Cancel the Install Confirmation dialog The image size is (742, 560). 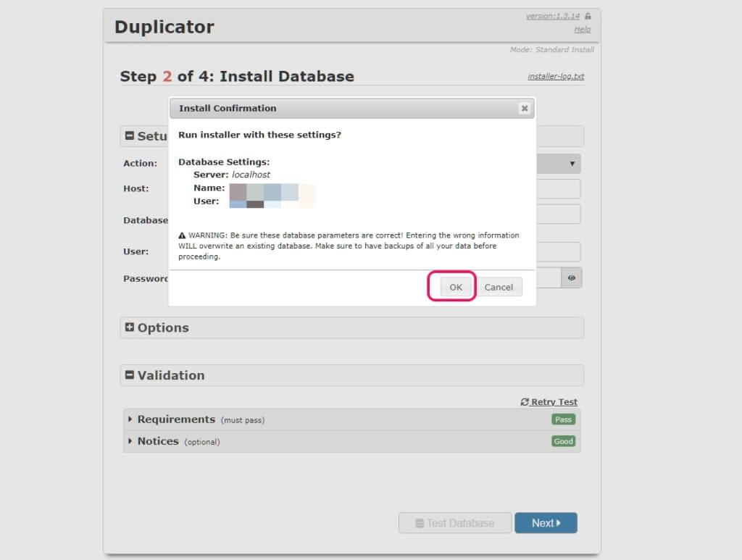[499, 287]
